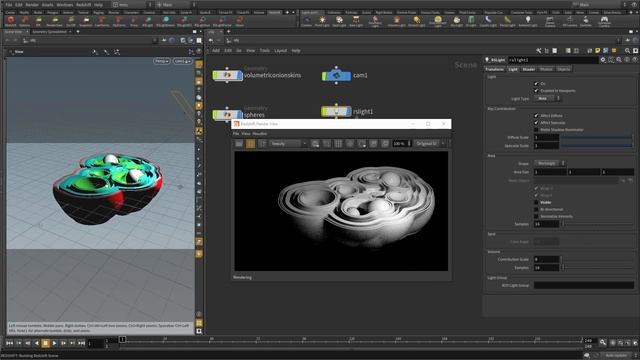Click the Environment Light shelf tool
This screenshot has height=360, width=640.
(438, 21)
